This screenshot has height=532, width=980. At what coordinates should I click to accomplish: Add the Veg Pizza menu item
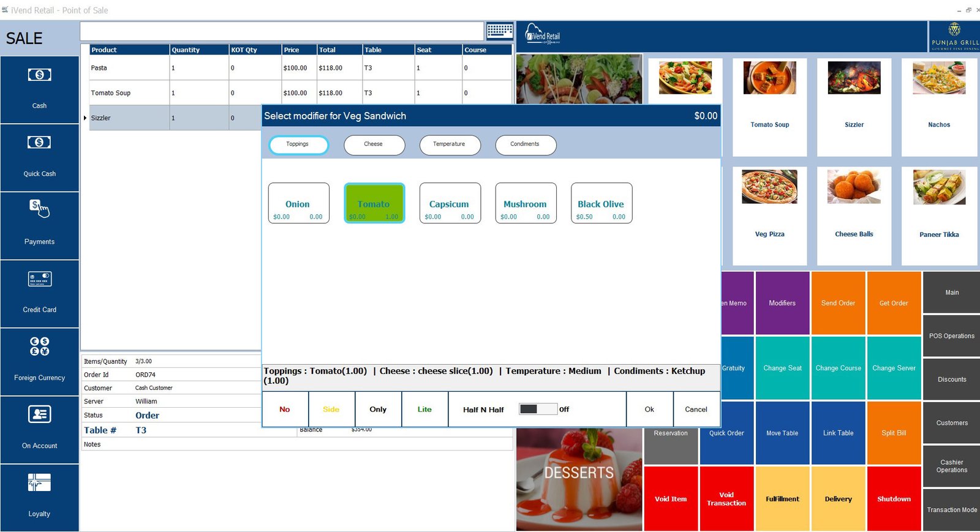pyautogui.click(x=770, y=216)
